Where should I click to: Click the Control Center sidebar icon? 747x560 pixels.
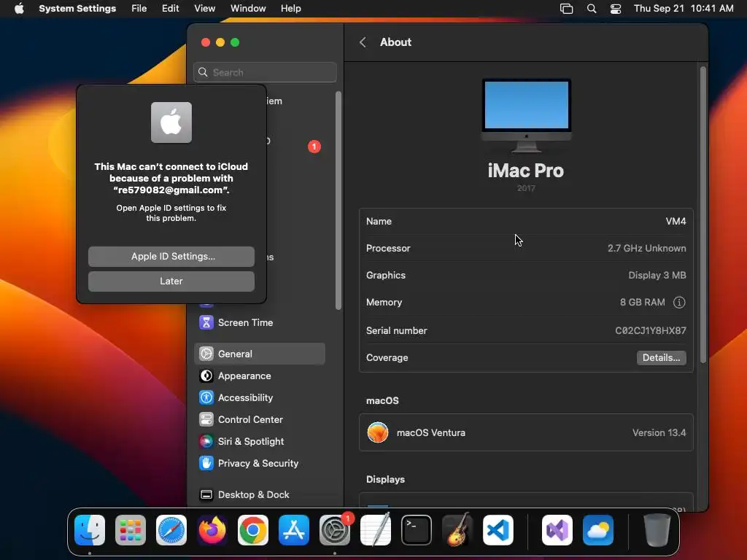206,419
